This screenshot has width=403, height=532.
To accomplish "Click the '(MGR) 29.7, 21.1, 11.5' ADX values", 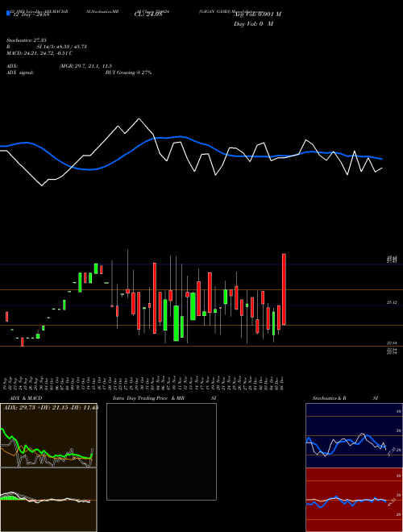I will (85, 66).
